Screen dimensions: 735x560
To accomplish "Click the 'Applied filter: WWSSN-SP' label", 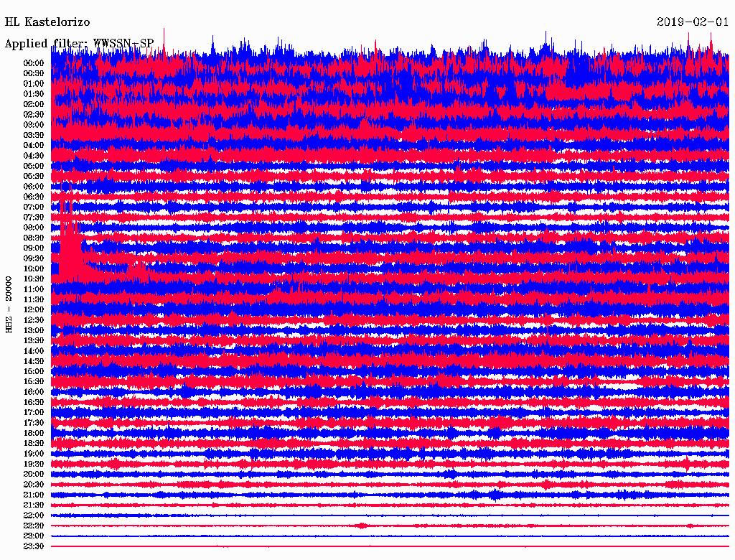I will pos(79,44).
